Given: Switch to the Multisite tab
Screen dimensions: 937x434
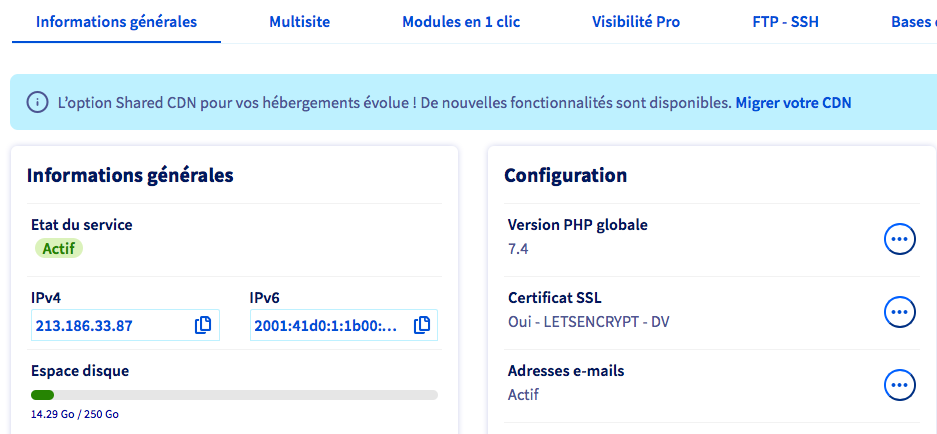Looking at the screenshot, I should 299,21.
